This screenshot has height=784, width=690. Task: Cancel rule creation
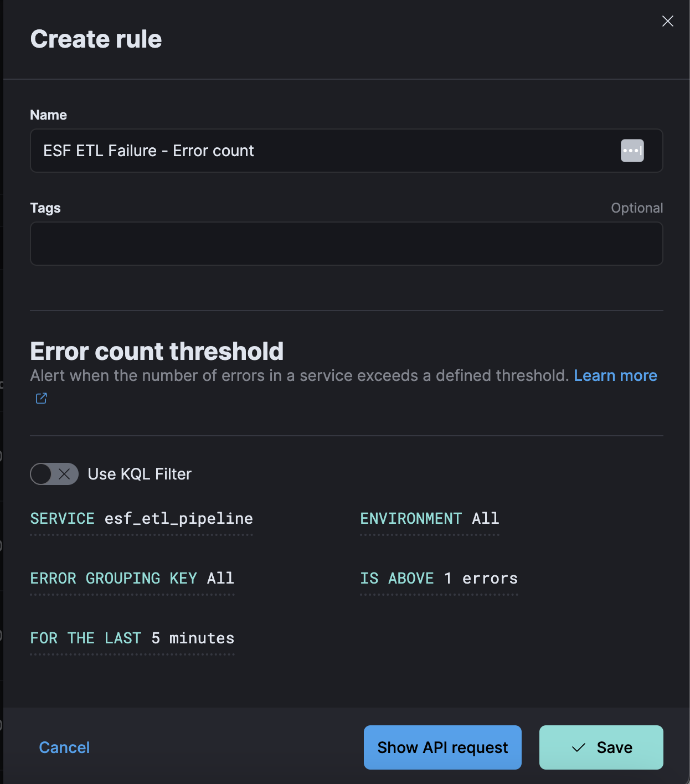pyautogui.click(x=64, y=747)
